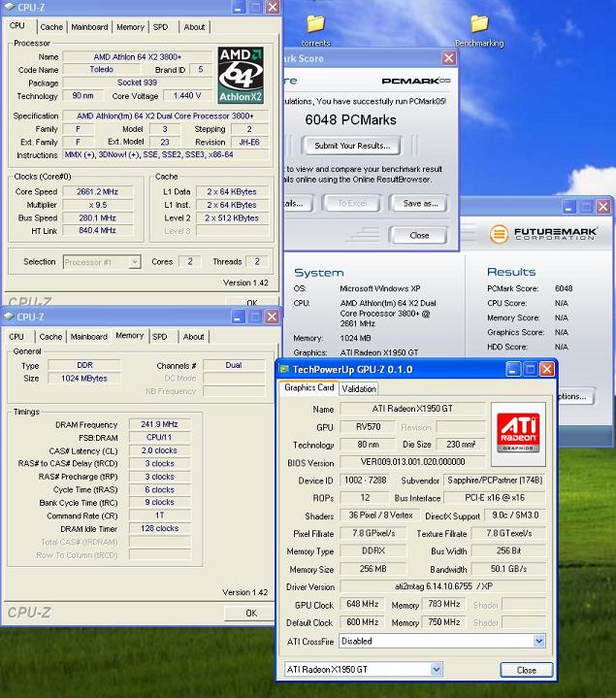
Task: Open About tab in upper CPU-Z window
Action: [194, 27]
